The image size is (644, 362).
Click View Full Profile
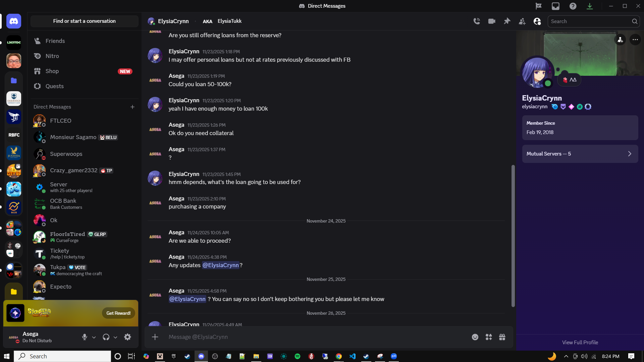(580, 342)
